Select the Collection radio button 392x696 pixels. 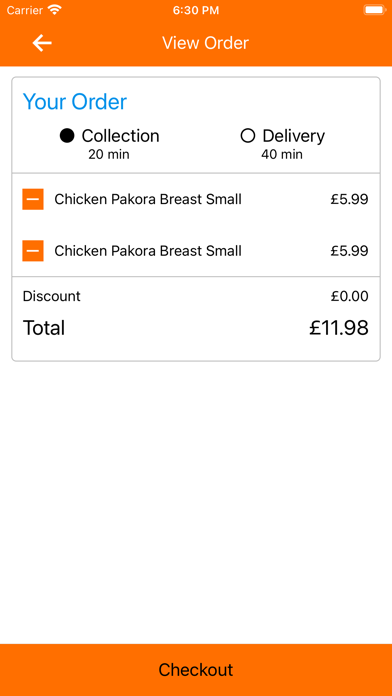click(67, 136)
